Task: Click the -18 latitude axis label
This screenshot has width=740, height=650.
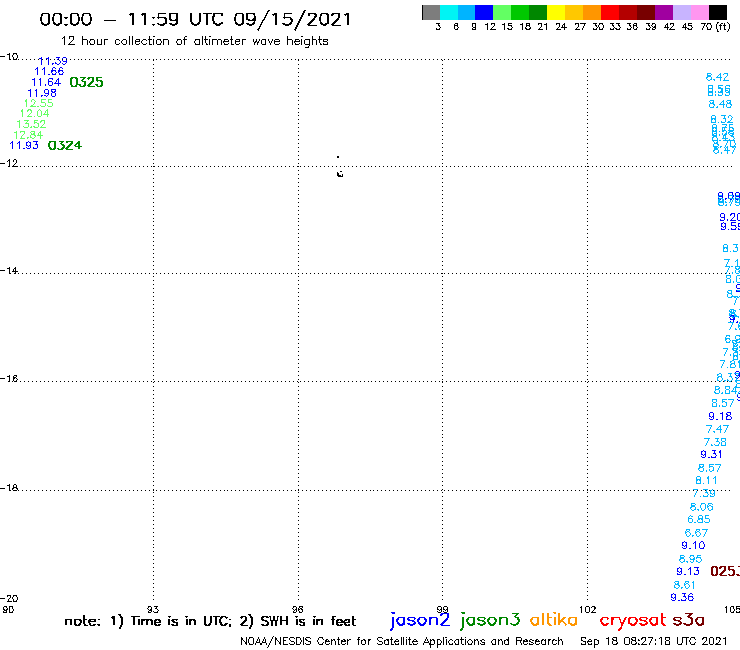Action: [9, 488]
